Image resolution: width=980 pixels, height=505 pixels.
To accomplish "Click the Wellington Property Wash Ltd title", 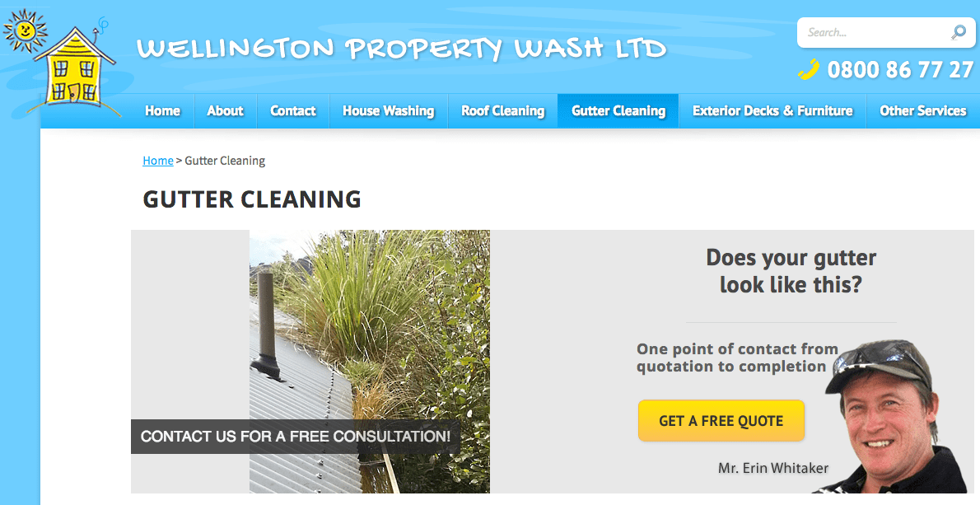I will pyautogui.click(x=401, y=49).
